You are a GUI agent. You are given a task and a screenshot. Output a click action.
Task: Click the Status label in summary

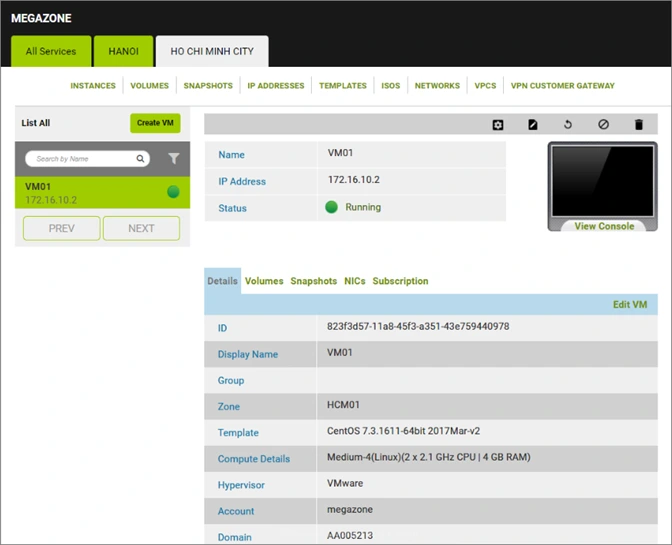pyautogui.click(x=232, y=208)
